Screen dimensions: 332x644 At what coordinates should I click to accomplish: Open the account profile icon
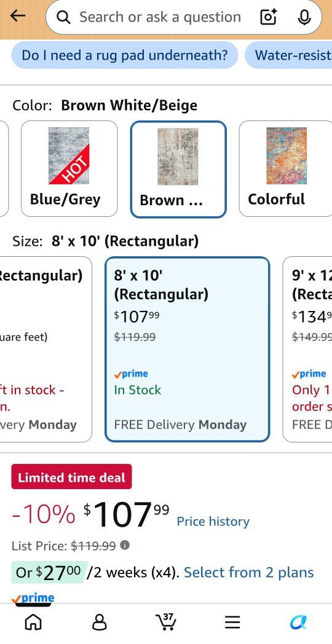tap(100, 622)
